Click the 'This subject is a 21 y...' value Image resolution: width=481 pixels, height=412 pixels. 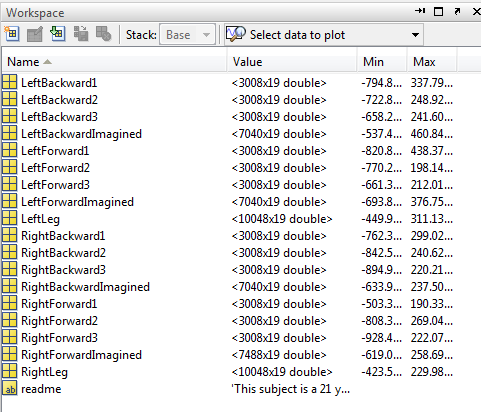coord(291,389)
